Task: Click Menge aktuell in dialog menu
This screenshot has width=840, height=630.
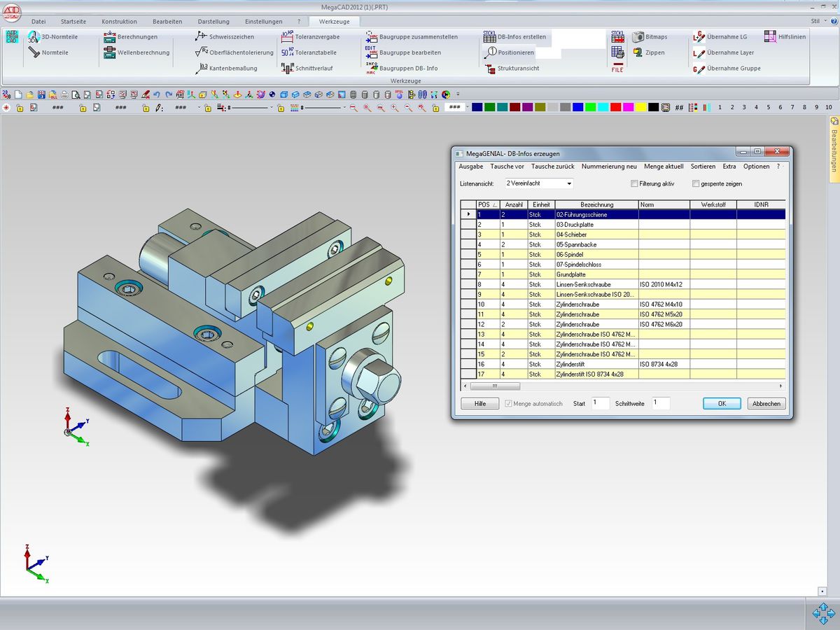Action: coord(663,167)
